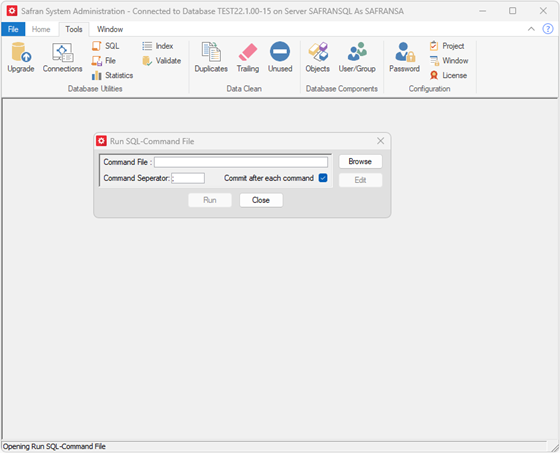The image size is (560, 453).
Task: Click the Safran app icon in the title bar
Action: click(12, 11)
